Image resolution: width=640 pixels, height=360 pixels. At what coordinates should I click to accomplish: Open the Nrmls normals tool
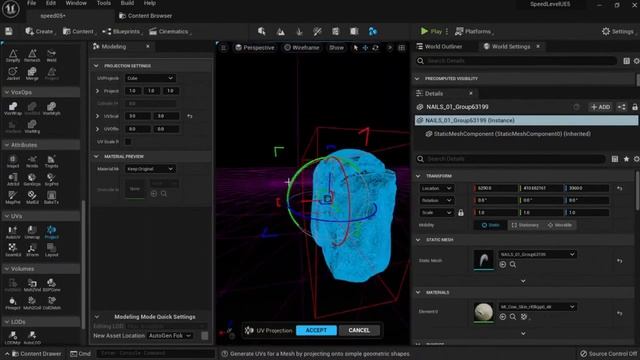pos(32,162)
